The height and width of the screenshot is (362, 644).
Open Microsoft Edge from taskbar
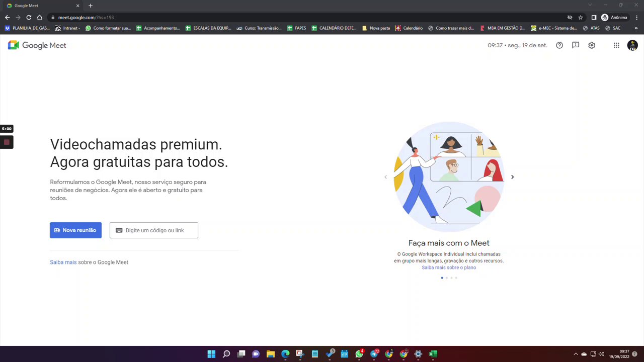[285, 354]
